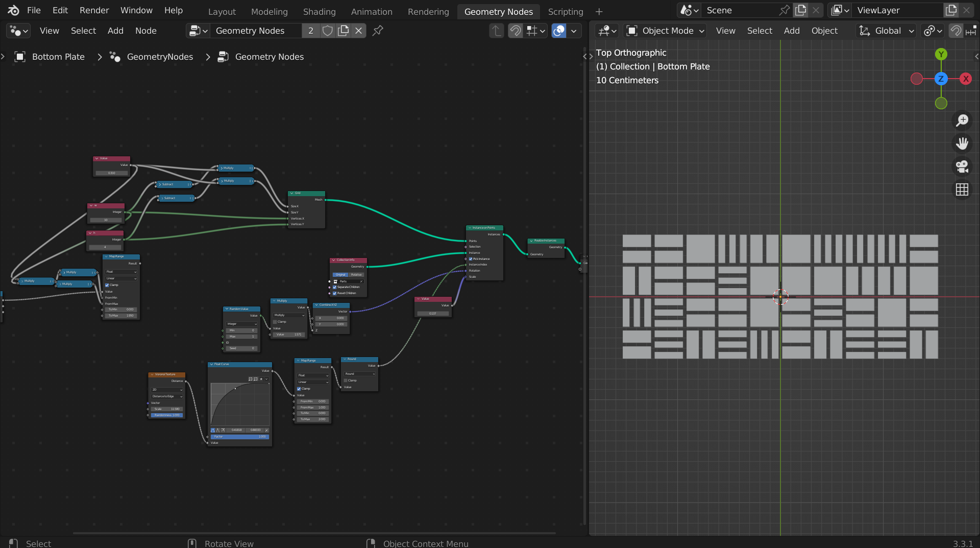Screen dimensions: 980x548
Task: Switch to the Scripting workspace tab
Action: tap(565, 11)
